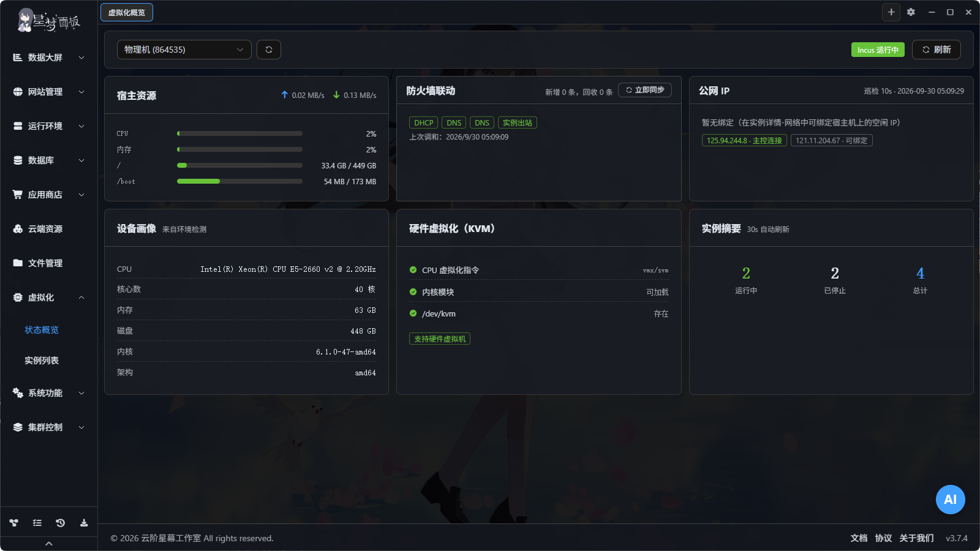Collapse the 虚拟化 sidebar menu

pos(49,298)
